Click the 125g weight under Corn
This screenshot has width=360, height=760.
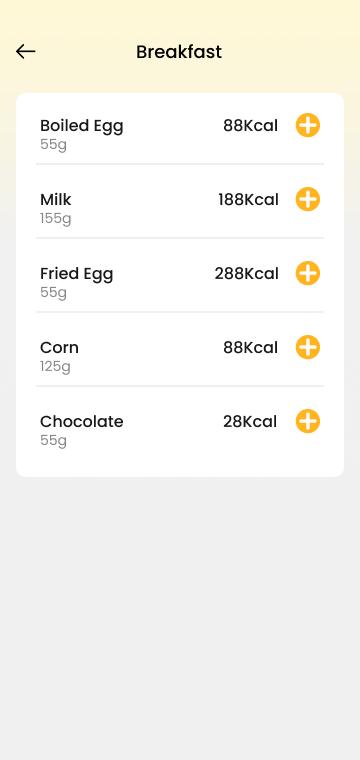pos(55,366)
